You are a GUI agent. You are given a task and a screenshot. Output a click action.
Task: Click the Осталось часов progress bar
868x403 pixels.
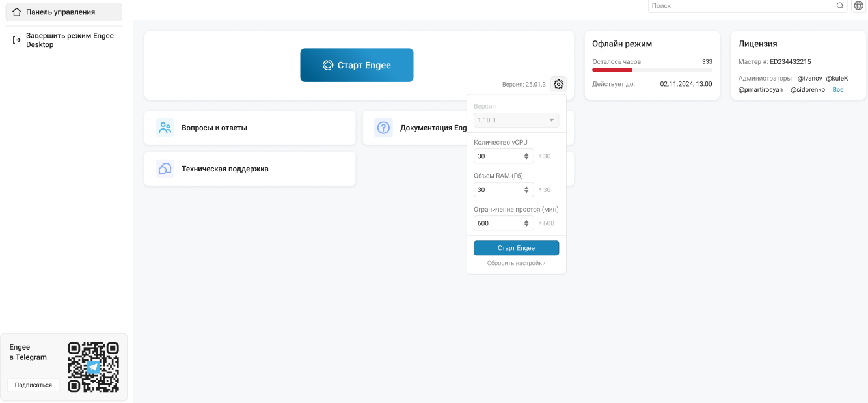pyautogui.click(x=651, y=70)
